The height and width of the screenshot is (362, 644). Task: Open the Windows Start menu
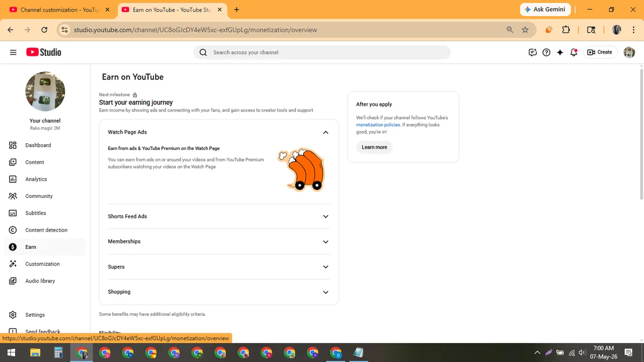coord(11,352)
